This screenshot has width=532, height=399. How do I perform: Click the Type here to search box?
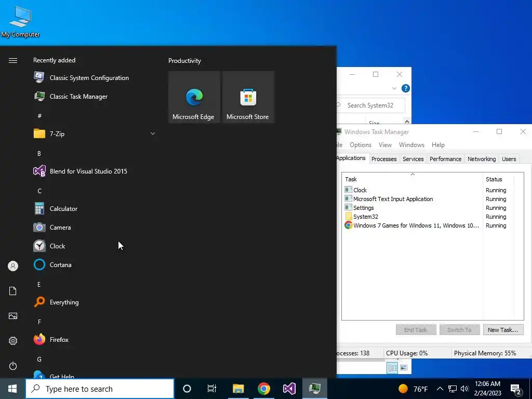click(100, 389)
